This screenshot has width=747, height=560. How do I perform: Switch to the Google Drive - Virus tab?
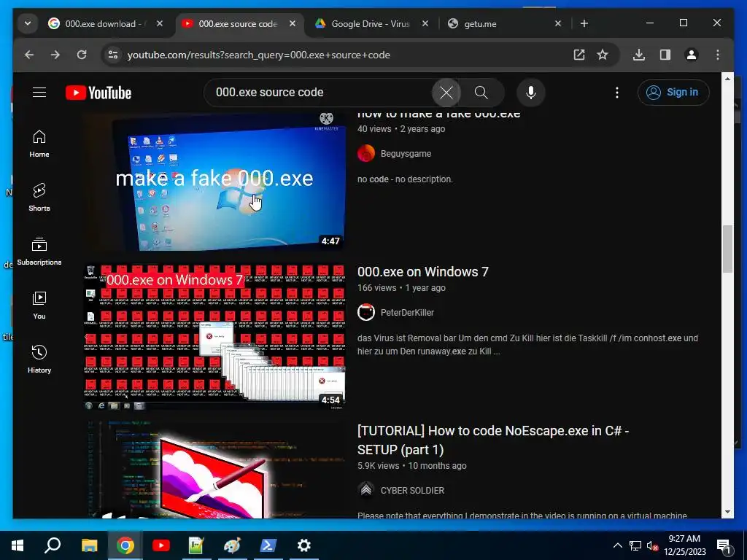click(x=370, y=23)
